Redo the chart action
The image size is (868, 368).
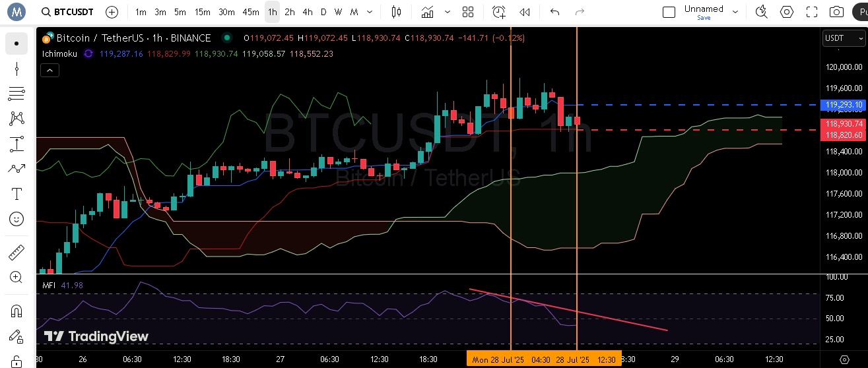580,12
